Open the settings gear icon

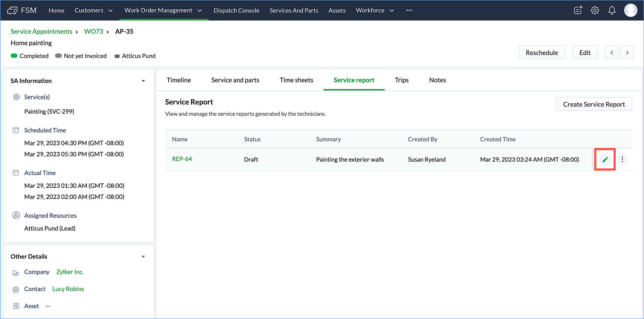click(595, 10)
